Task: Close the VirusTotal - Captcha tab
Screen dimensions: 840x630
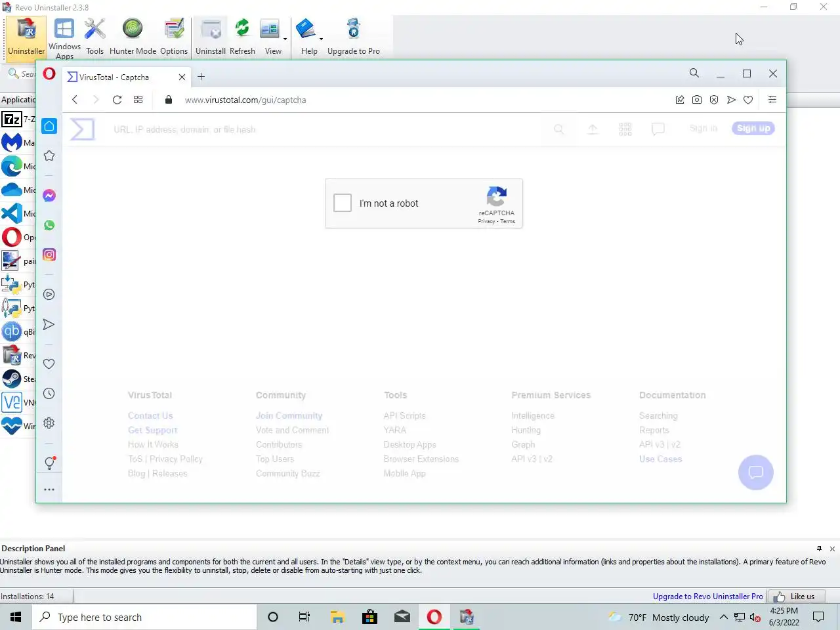Action: pos(182,77)
